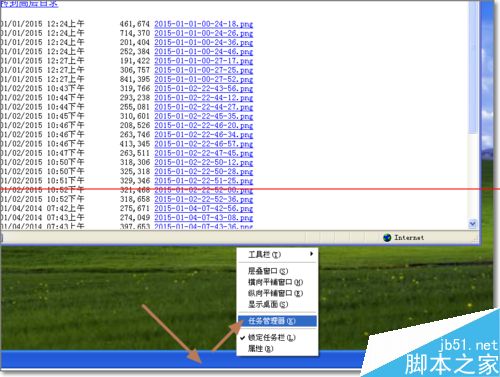The height and width of the screenshot is (377, 500).
Task: Open file 2015-01-01-00-27-25.png
Action: point(203,70)
